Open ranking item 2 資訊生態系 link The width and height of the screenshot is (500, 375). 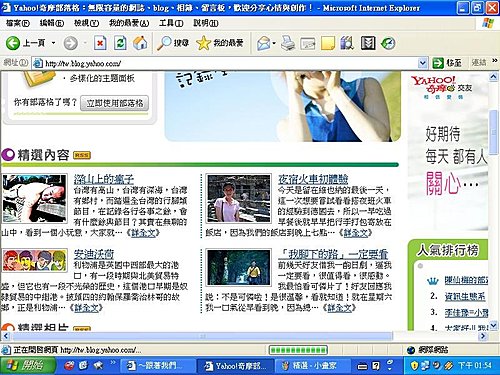point(465,296)
